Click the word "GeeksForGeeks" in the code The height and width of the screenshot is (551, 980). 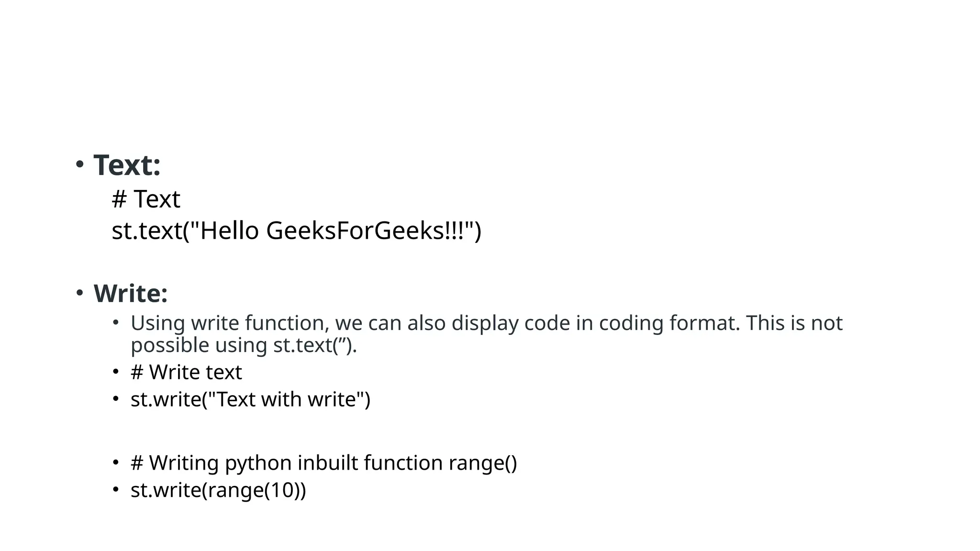tap(354, 231)
